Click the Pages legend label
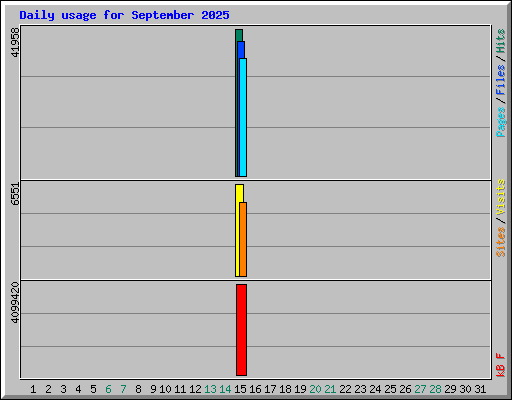The width and height of the screenshot is (512, 400). pyautogui.click(x=500, y=122)
